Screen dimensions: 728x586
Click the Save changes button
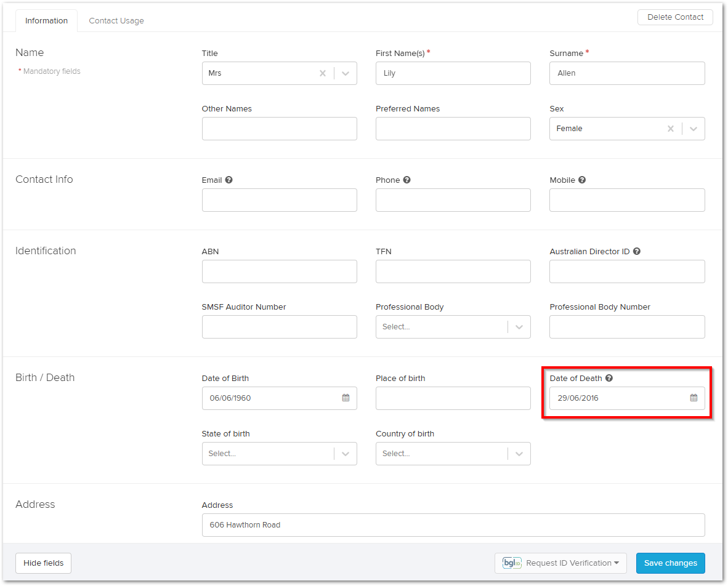point(671,563)
